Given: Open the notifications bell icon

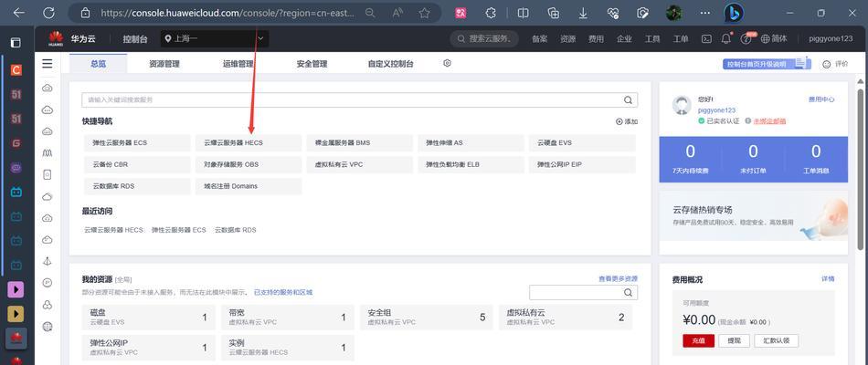Looking at the screenshot, I should tap(727, 38).
